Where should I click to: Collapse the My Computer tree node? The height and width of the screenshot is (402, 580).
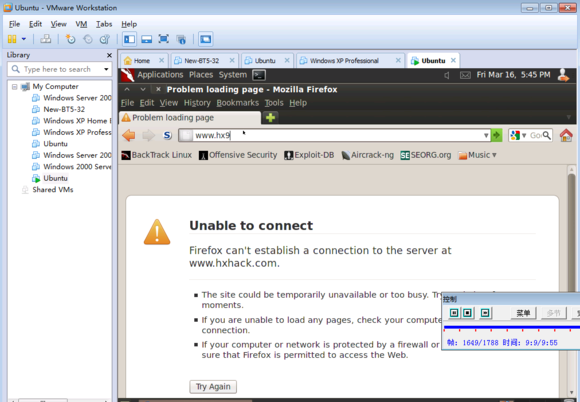click(x=14, y=87)
